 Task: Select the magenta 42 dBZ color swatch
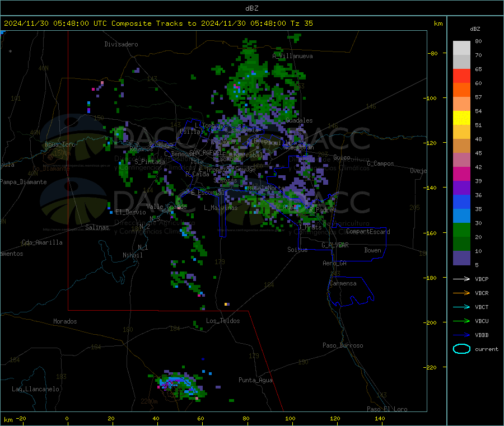[x=461, y=174]
